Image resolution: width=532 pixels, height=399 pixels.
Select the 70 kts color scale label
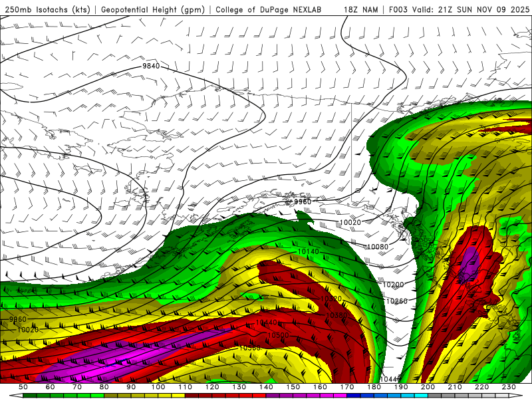click(77, 387)
